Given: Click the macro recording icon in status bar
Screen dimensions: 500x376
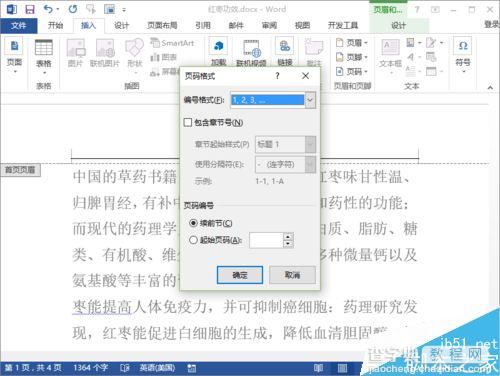Looking at the screenshot, I should [192, 368].
